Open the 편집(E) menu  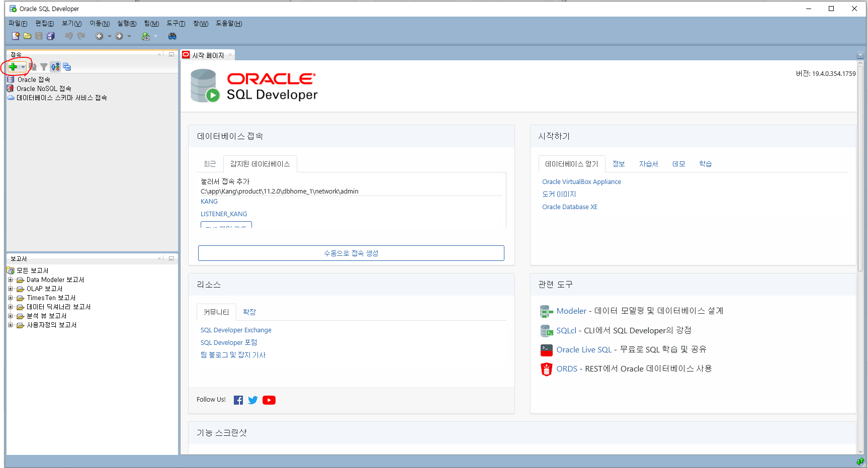45,24
